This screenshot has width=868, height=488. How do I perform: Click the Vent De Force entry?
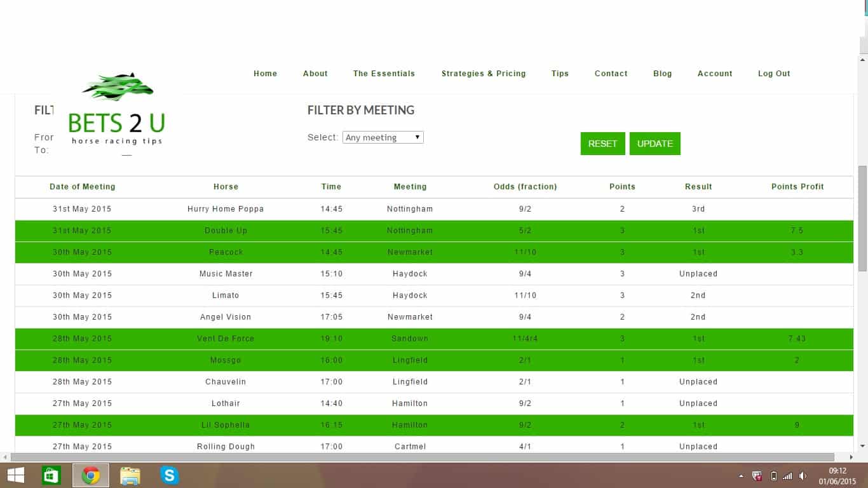(x=226, y=339)
